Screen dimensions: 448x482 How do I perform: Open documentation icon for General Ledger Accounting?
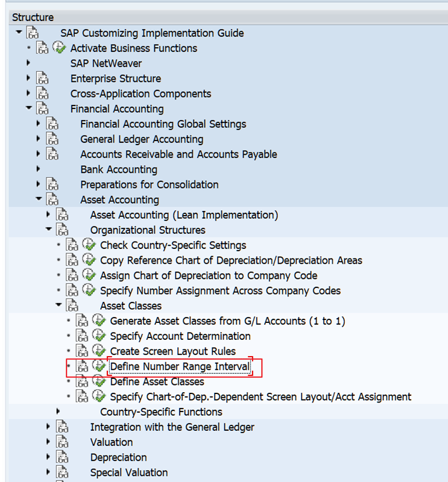tap(52, 139)
